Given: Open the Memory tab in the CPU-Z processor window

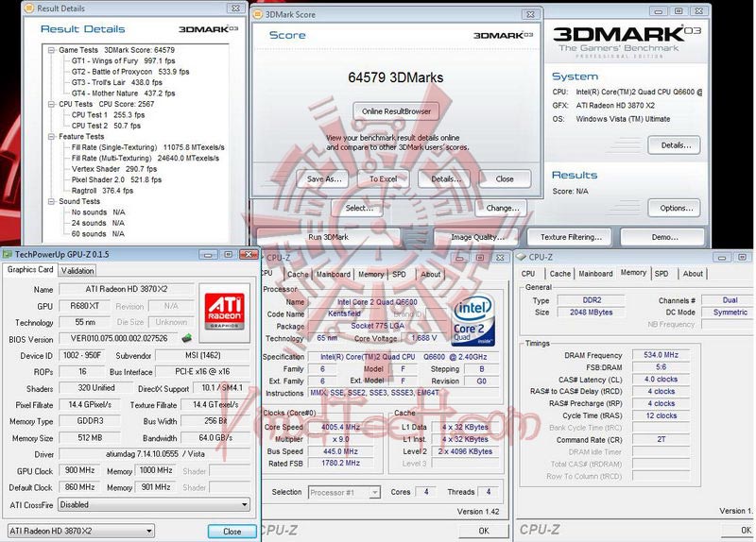Looking at the screenshot, I should [370, 274].
